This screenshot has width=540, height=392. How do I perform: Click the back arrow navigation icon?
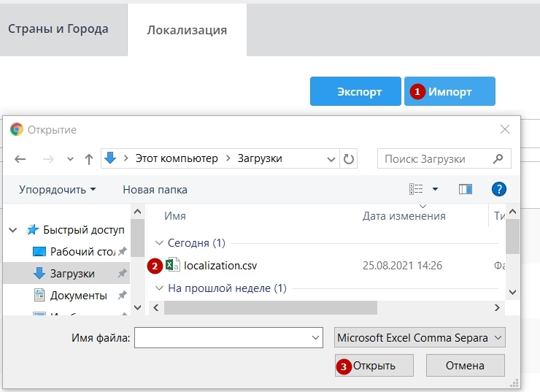[x=20, y=158]
